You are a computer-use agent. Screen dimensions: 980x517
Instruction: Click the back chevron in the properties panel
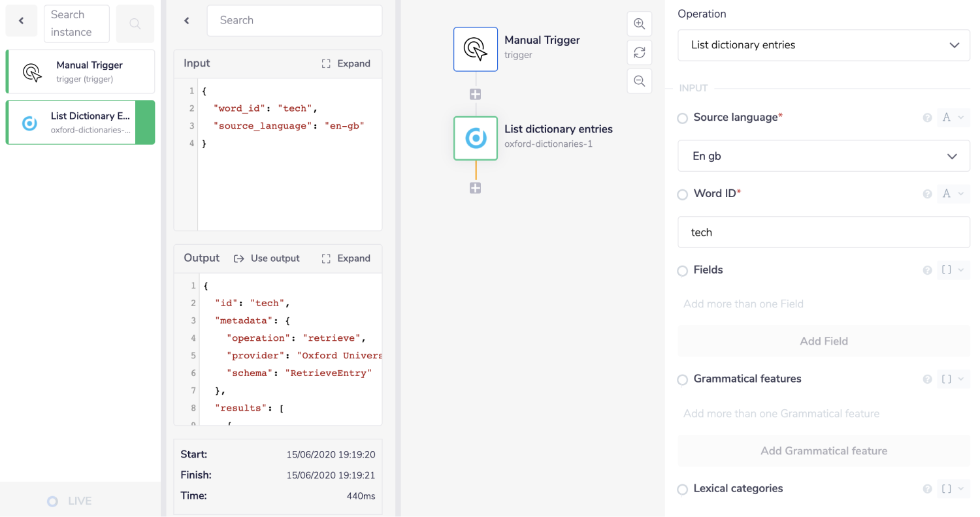click(187, 20)
